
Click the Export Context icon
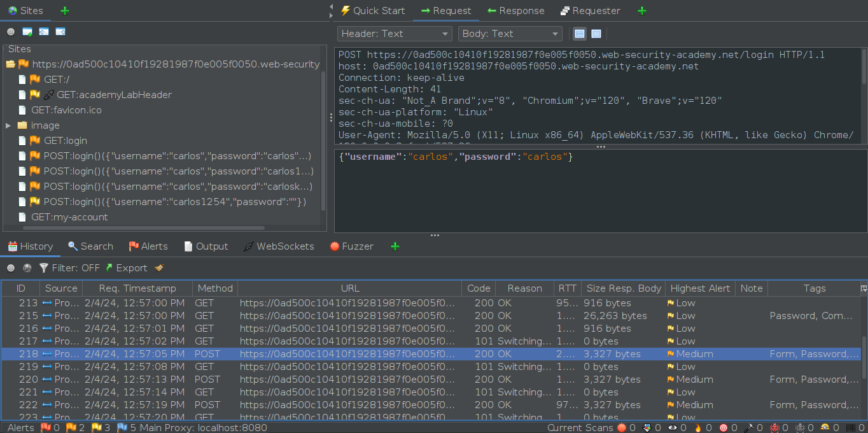(x=60, y=32)
